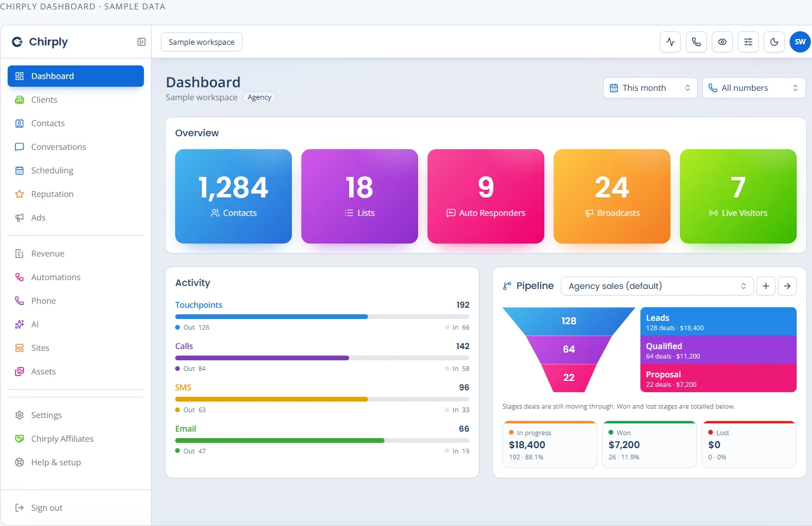Image resolution: width=812 pixels, height=526 pixels.
Task: Click the funnel segment showing 64
Action: coord(568,350)
